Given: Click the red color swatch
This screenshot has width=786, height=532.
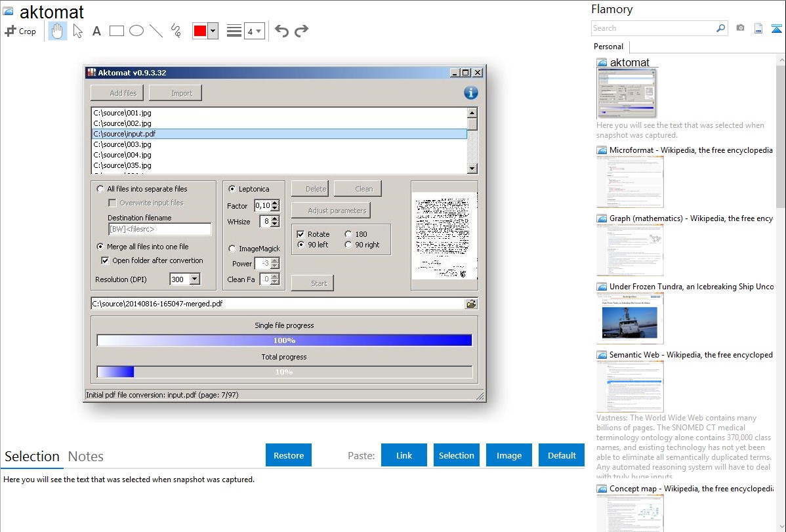Looking at the screenshot, I should [x=200, y=31].
